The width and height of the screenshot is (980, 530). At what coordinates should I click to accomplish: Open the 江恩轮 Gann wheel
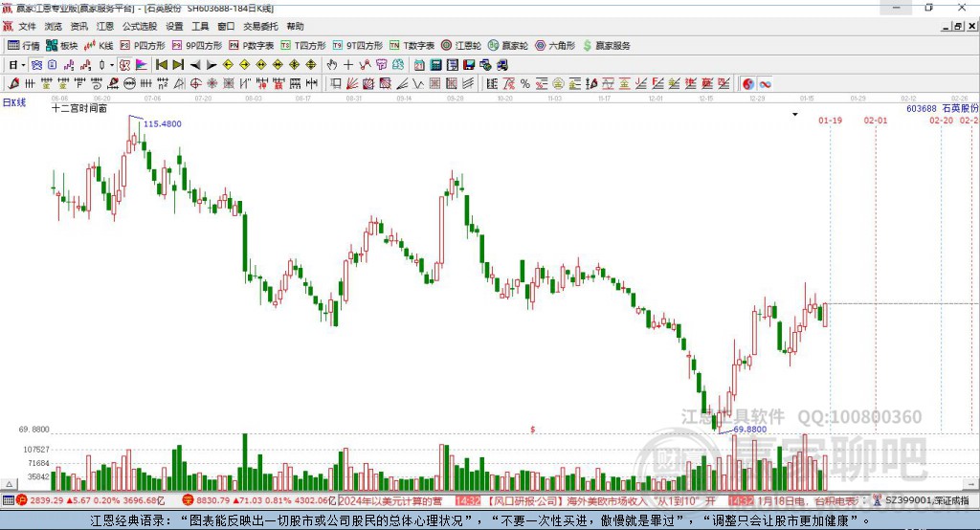pos(461,46)
